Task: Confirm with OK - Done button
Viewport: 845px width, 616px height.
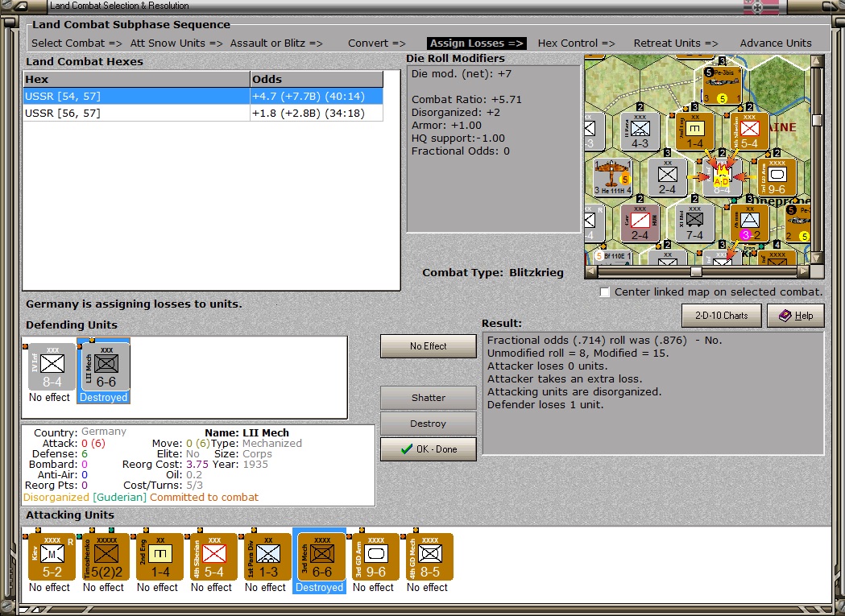Action: (429, 449)
